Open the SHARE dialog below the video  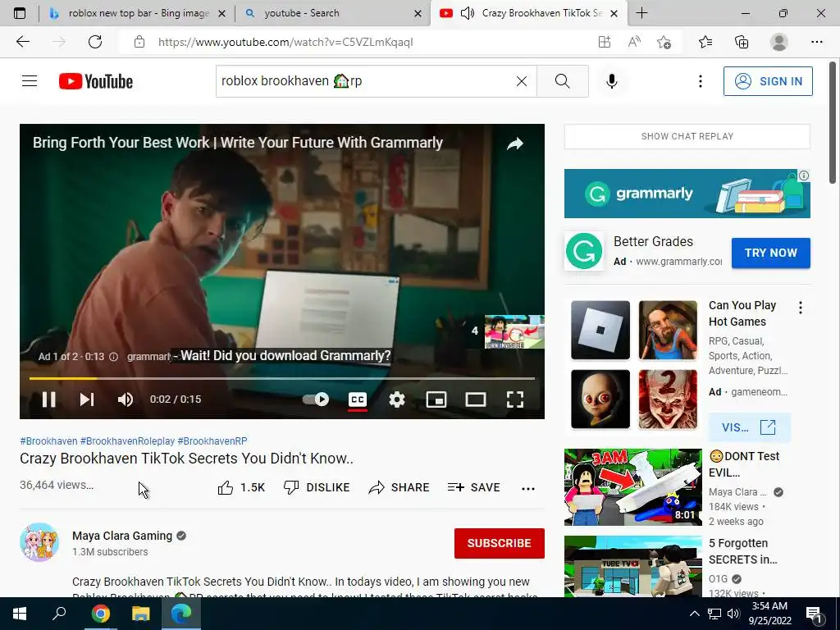[x=399, y=487]
